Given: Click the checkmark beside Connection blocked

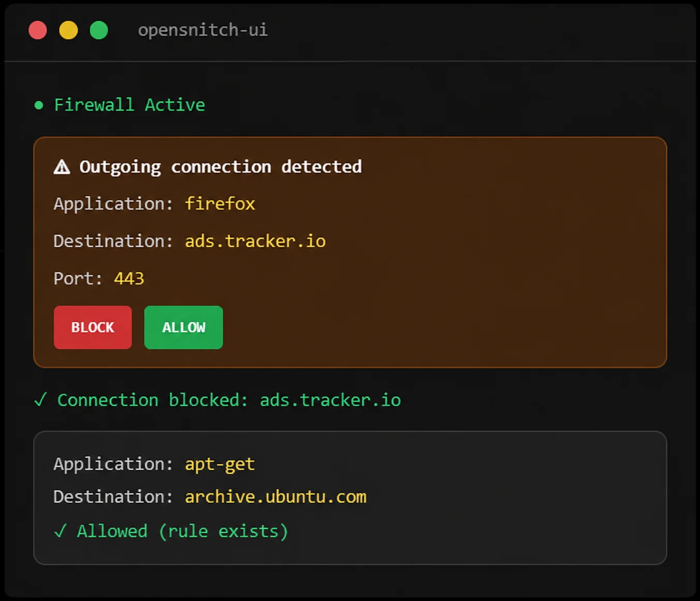Looking at the screenshot, I should coord(40,400).
